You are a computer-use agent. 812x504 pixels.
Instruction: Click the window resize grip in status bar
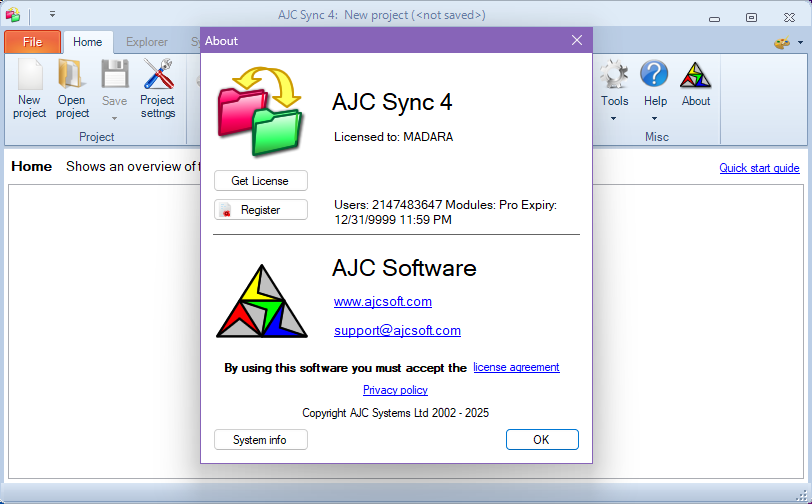click(x=801, y=494)
